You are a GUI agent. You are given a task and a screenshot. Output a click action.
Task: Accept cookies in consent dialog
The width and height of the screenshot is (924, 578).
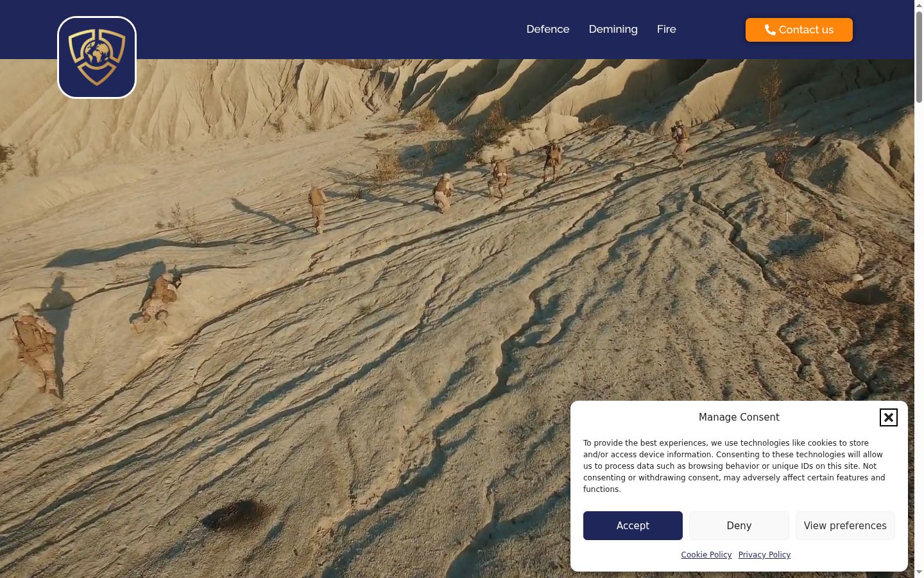[633, 525]
